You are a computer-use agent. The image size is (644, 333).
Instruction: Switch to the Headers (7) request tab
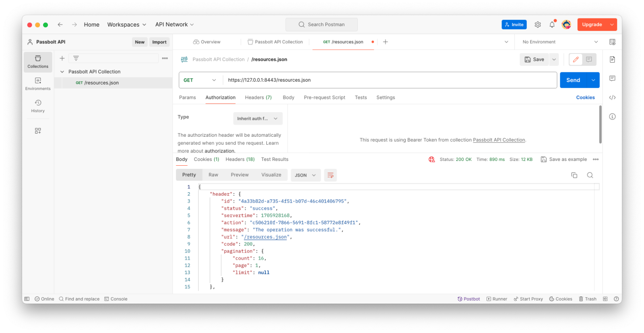point(258,97)
